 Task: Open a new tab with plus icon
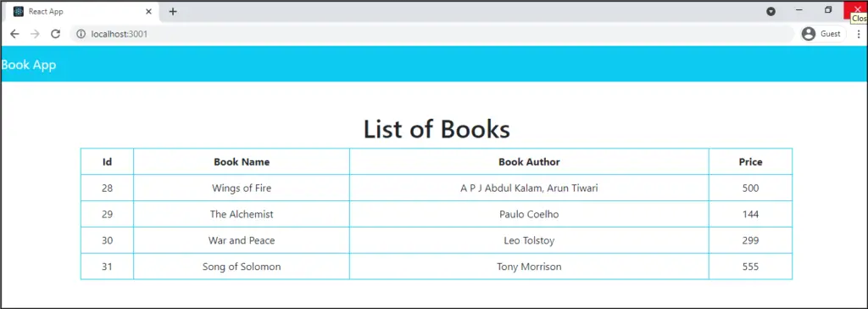coord(173,12)
